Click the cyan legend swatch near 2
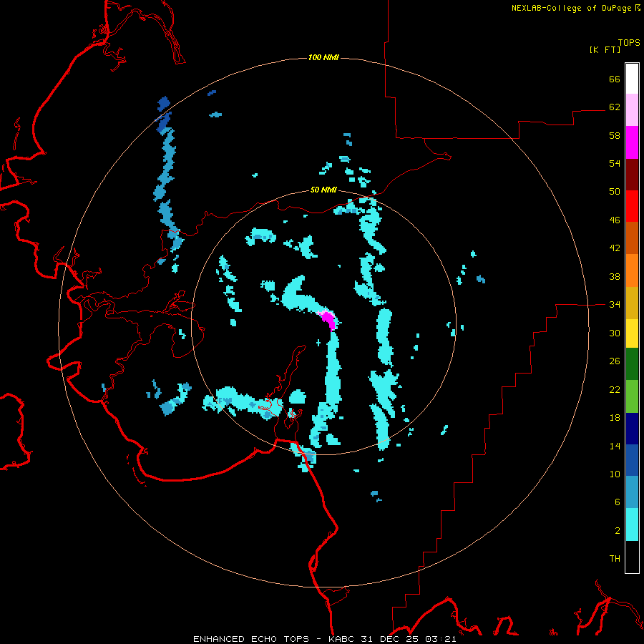The width and height of the screenshot is (644, 644). click(x=632, y=525)
